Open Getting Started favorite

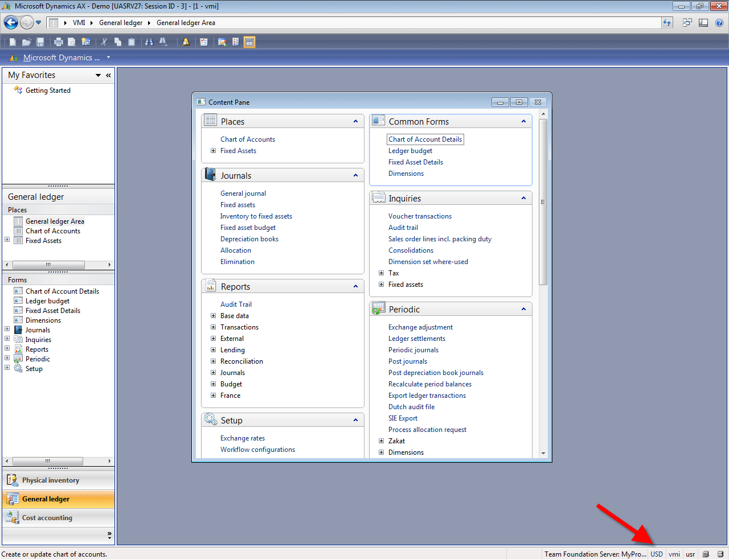pyautogui.click(x=48, y=90)
